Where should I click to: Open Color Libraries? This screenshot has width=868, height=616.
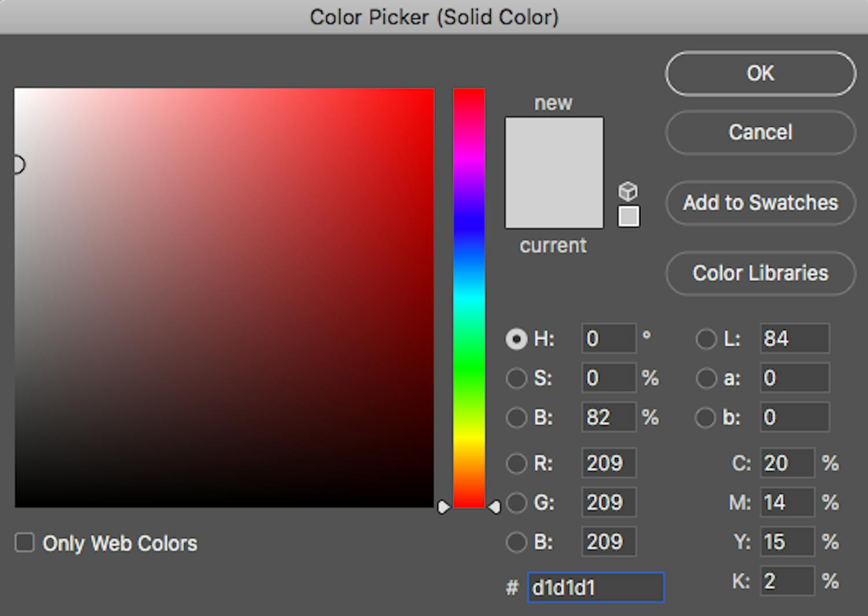pyautogui.click(x=760, y=273)
